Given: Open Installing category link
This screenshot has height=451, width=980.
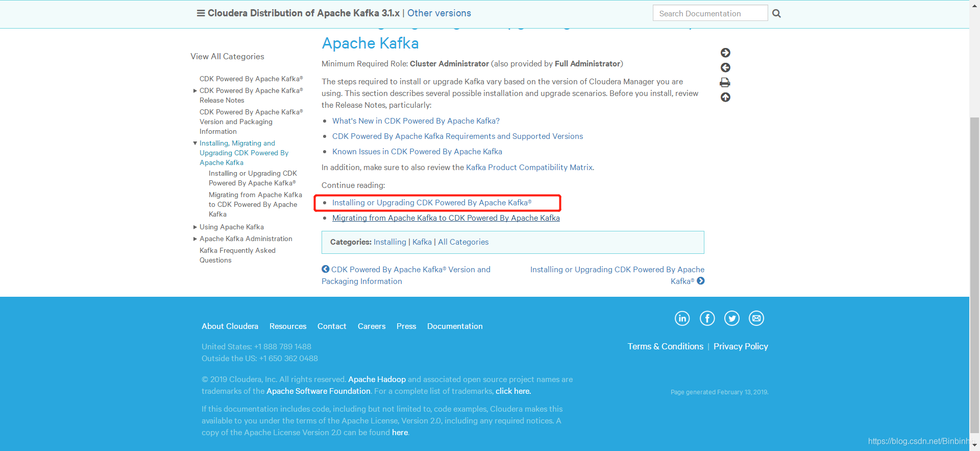Looking at the screenshot, I should pyautogui.click(x=390, y=242).
